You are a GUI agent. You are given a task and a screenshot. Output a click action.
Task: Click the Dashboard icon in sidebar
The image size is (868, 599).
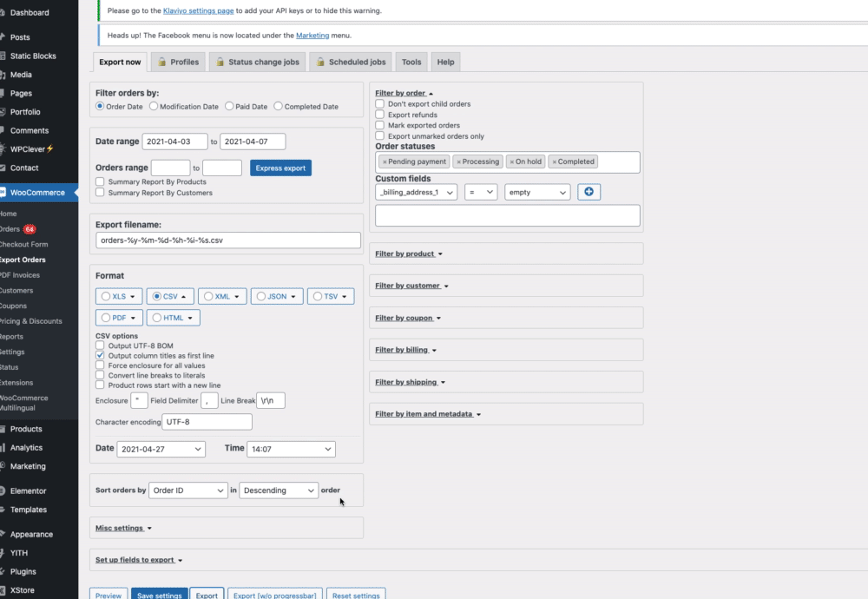tap(3, 12)
